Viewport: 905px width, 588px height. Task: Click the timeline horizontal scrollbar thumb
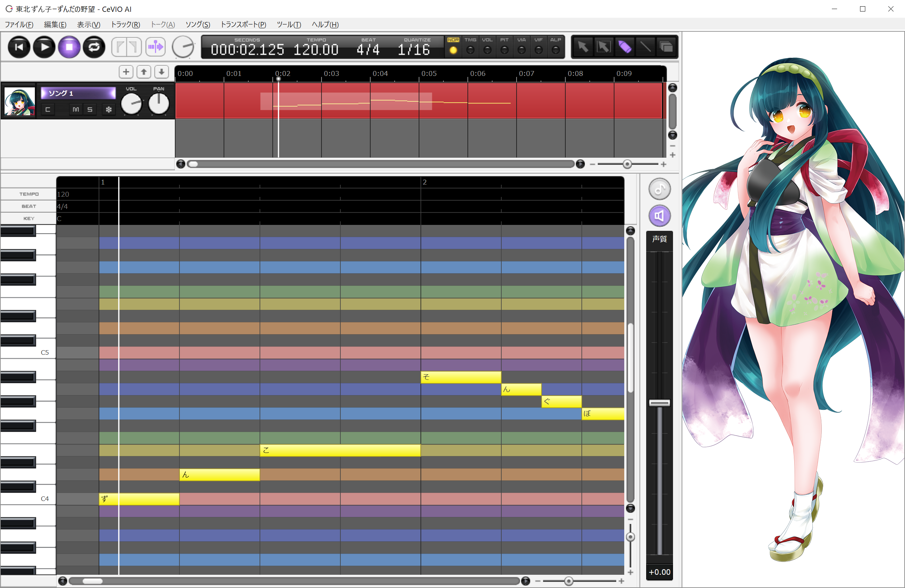click(x=193, y=164)
